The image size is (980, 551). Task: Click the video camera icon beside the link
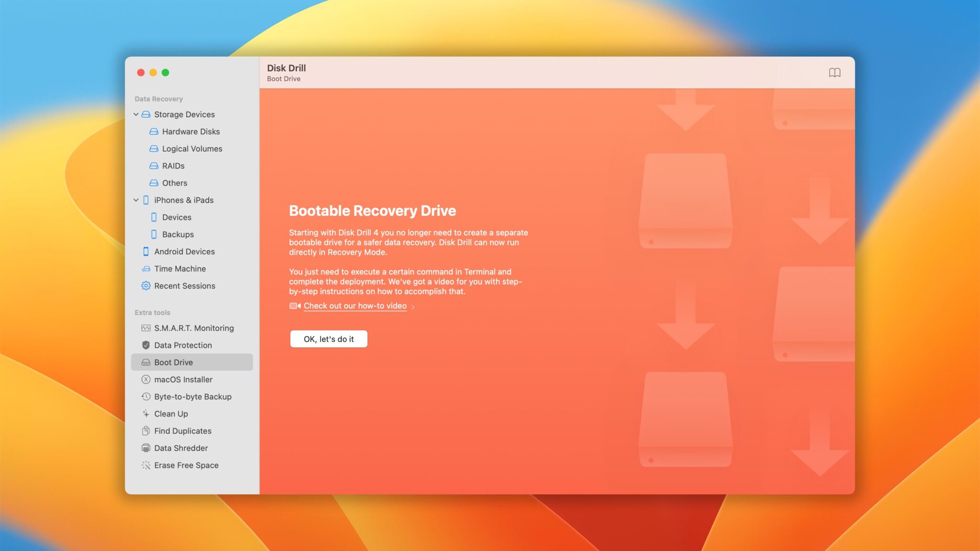[x=294, y=306]
